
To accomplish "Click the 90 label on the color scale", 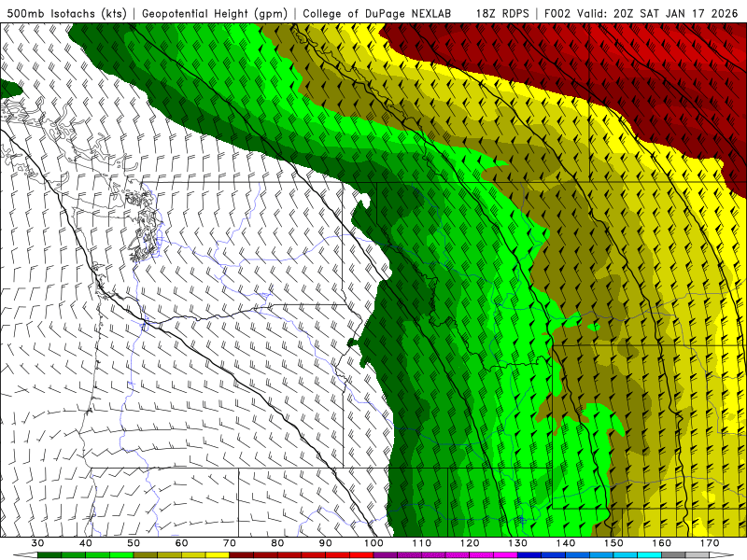I will click(326, 543).
